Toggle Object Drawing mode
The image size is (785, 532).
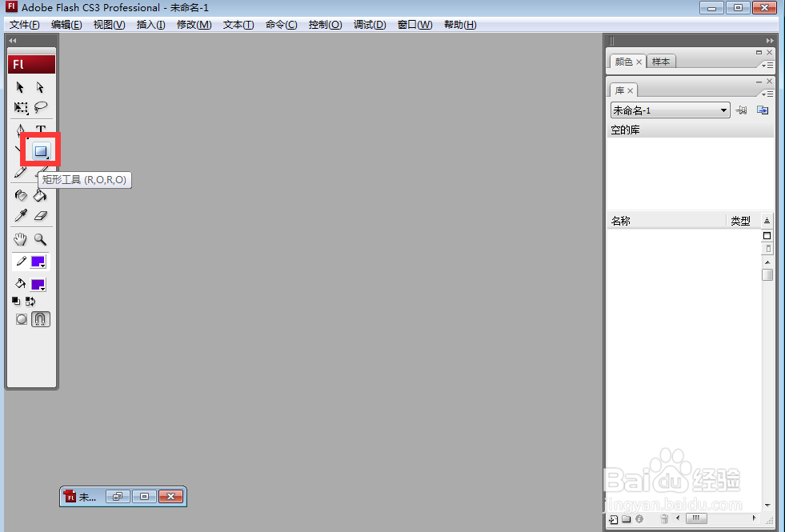point(22,319)
